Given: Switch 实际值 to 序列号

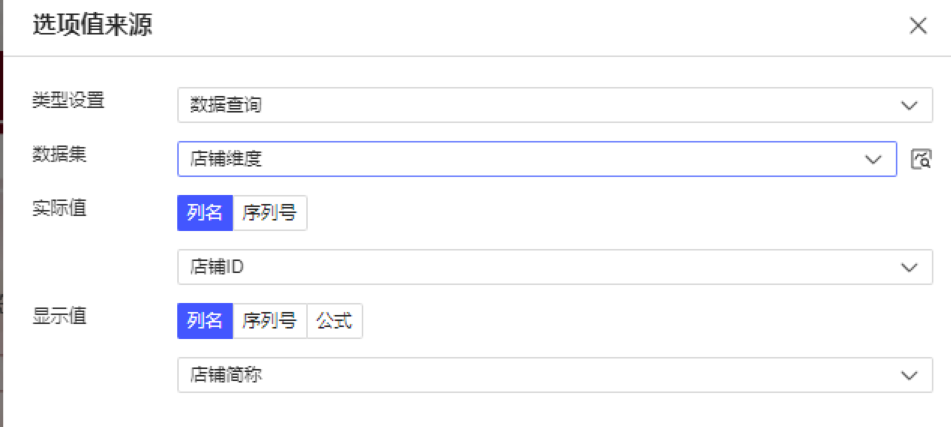Looking at the screenshot, I should point(270,213).
